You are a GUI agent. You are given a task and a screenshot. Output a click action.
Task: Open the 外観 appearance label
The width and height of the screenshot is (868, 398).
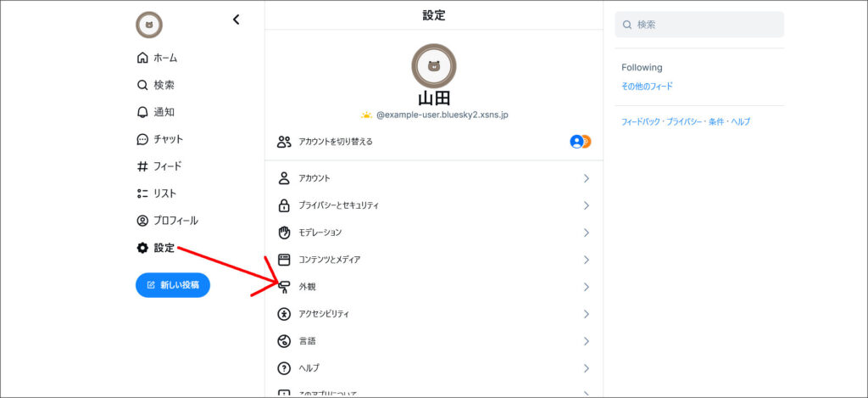pos(307,287)
